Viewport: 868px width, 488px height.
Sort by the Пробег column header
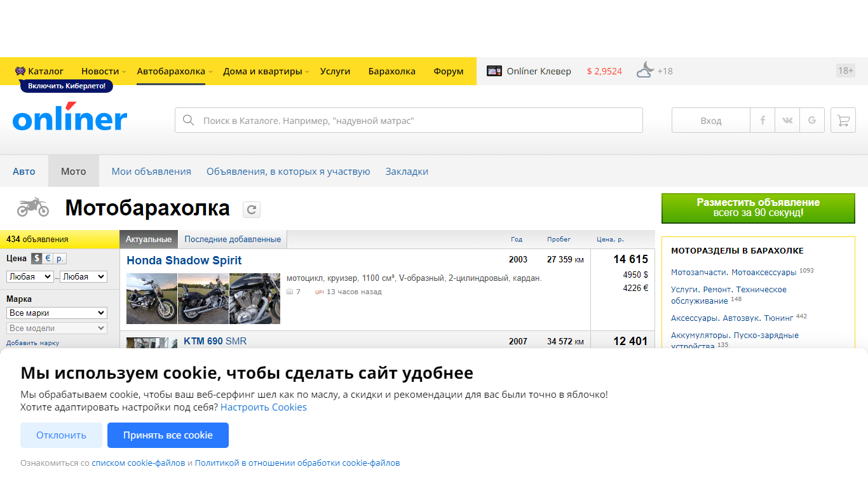[559, 240]
